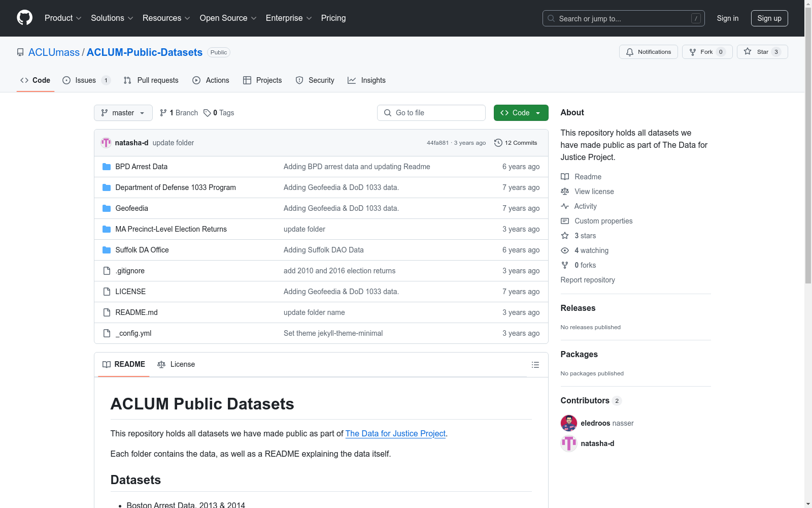This screenshot has width=812, height=508.
Task: Open contributor natasha-d profile in sidebar
Action: (x=597, y=443)
